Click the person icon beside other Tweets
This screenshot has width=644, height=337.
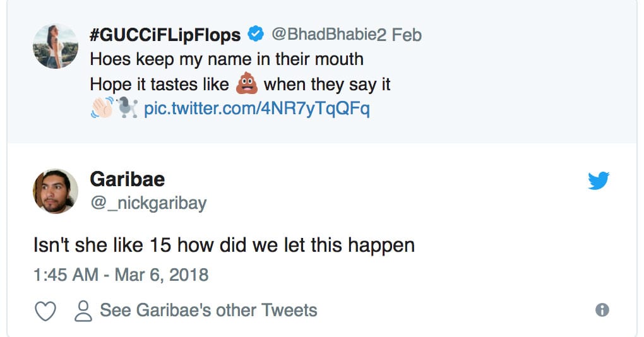tap(83, 310)
